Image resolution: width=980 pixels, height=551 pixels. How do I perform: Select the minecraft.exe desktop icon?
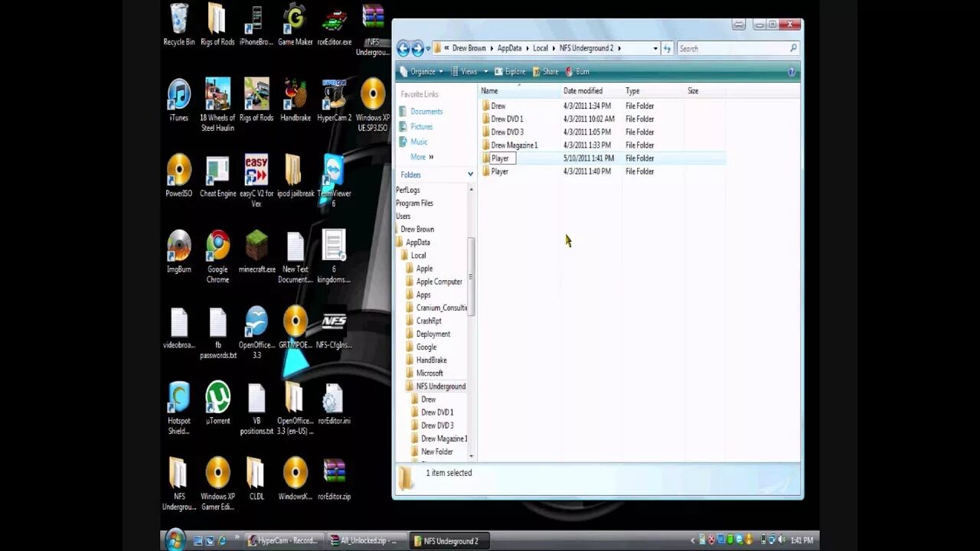(256, 251)
